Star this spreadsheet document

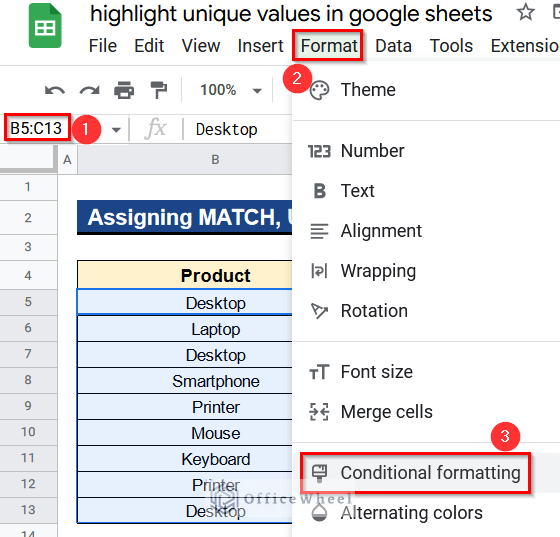[525, 12]
